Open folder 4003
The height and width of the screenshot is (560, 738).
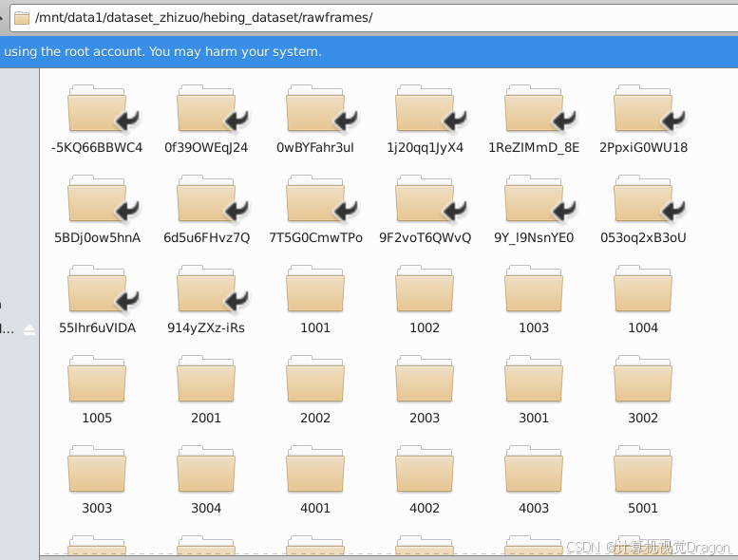(x=534, y=469)
